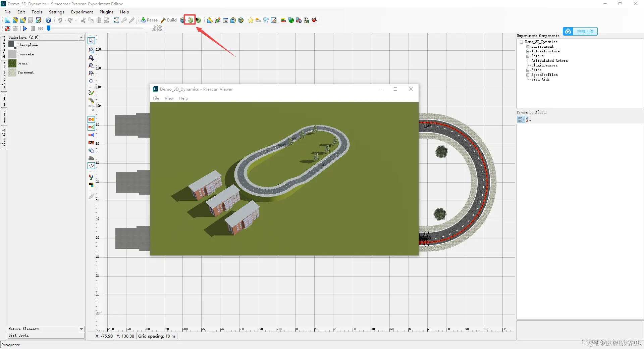Switch to the Sensors side tab

pyautogui.click(x=4, y=117)
